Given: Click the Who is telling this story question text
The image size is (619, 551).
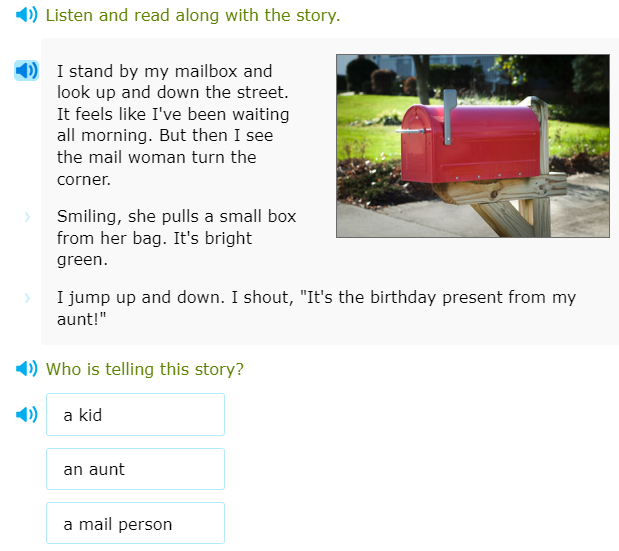Looking at the screenshot, I should click(145, 370).
